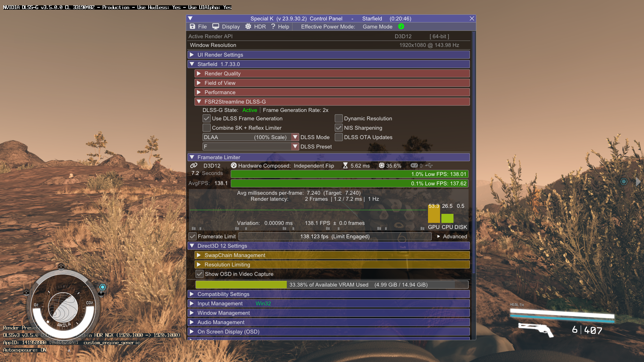The height and width of the screenshot is (362, 644).
Task: Click the Game Mode power mode text
Action: pos(377,27)
